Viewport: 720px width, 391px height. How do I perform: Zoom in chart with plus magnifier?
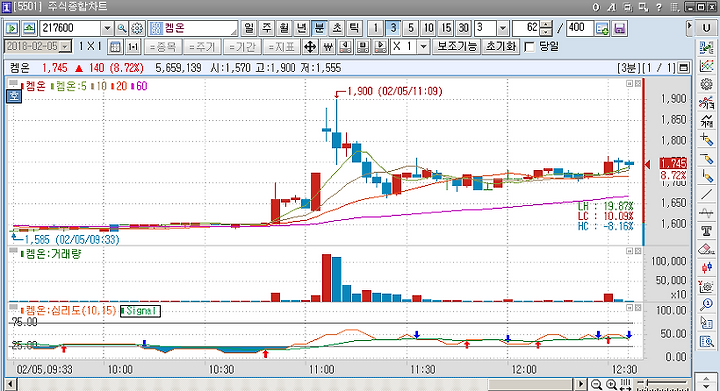(611, 385)
